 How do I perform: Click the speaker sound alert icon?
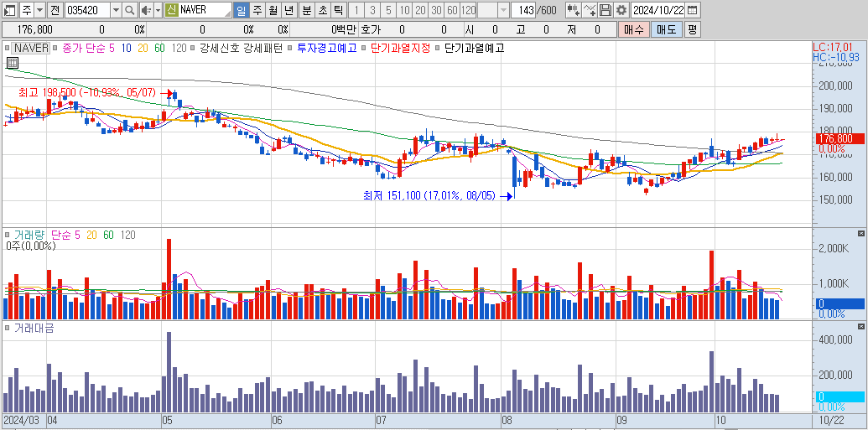(145, 10)
